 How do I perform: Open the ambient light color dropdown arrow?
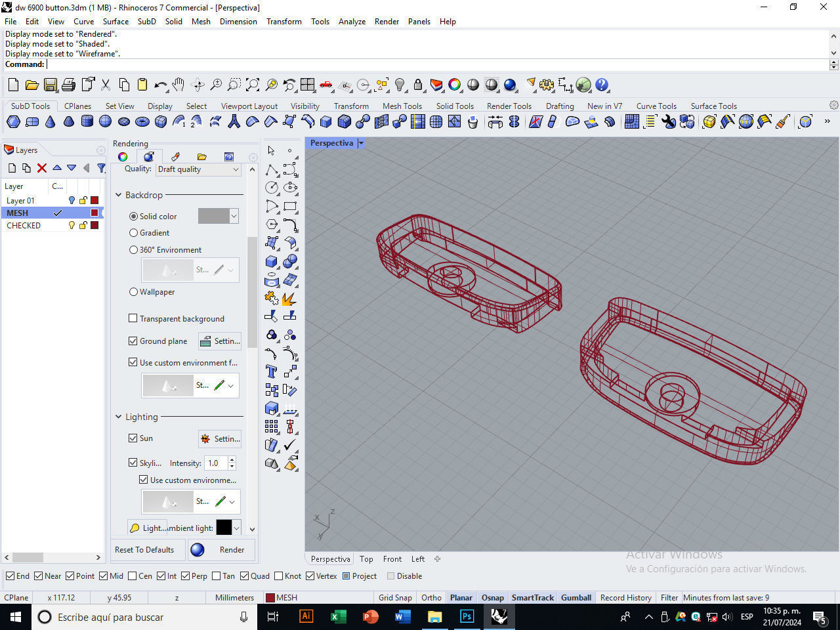(x=236, y=528)
